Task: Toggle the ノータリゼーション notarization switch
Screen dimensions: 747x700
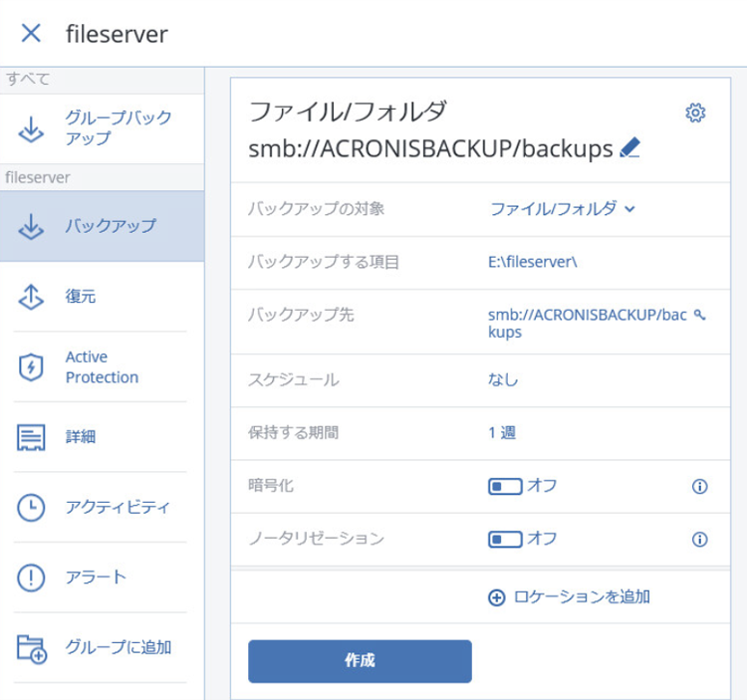Action: (x=506, y=540)
